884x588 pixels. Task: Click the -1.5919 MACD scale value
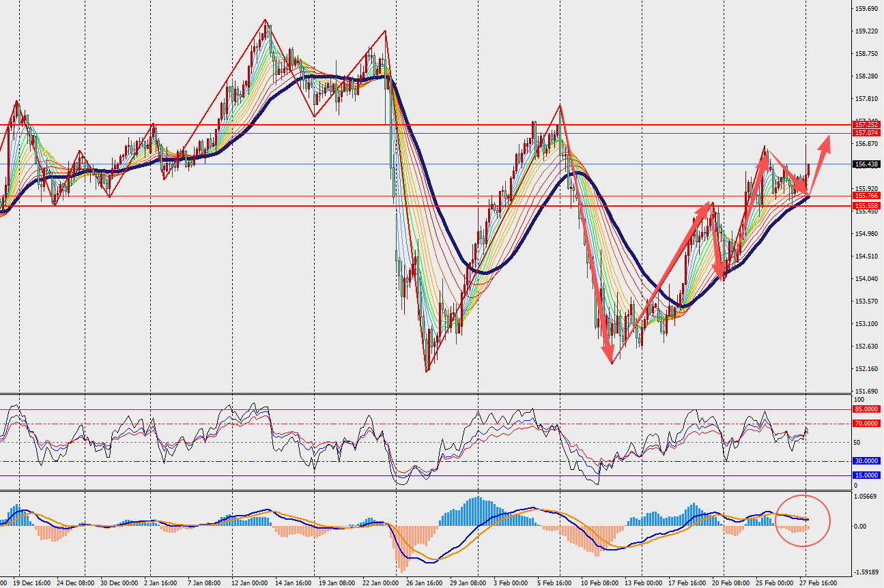(866, 573)
